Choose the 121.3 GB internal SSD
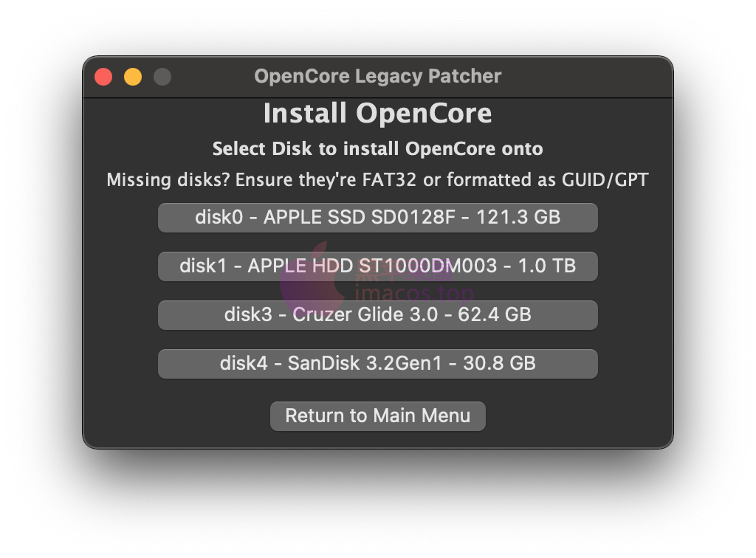The height and width of the screenshot is (558, 756). tap(377, 218)
